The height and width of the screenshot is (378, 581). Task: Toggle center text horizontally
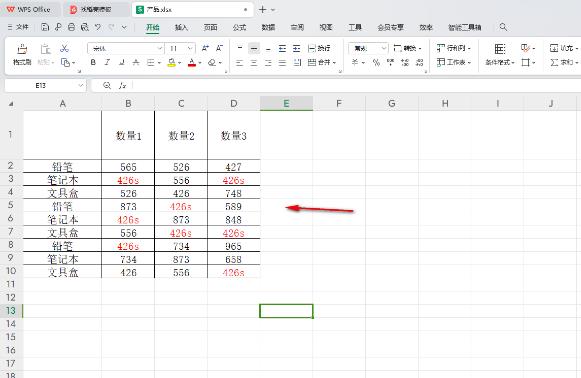coord(254,63)
